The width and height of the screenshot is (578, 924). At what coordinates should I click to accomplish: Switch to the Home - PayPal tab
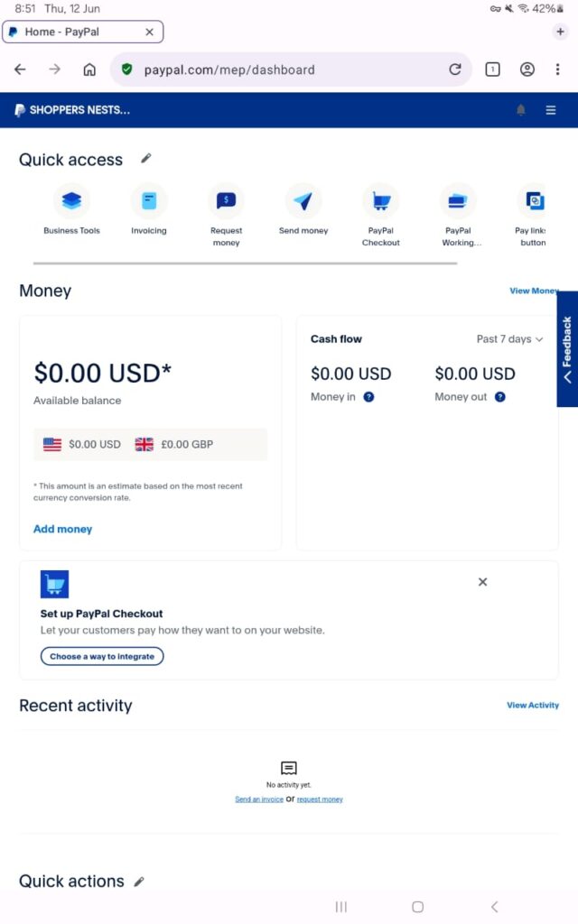82,32
